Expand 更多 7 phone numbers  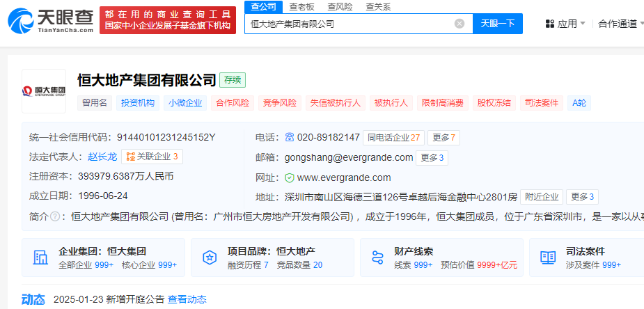[443, 137]
